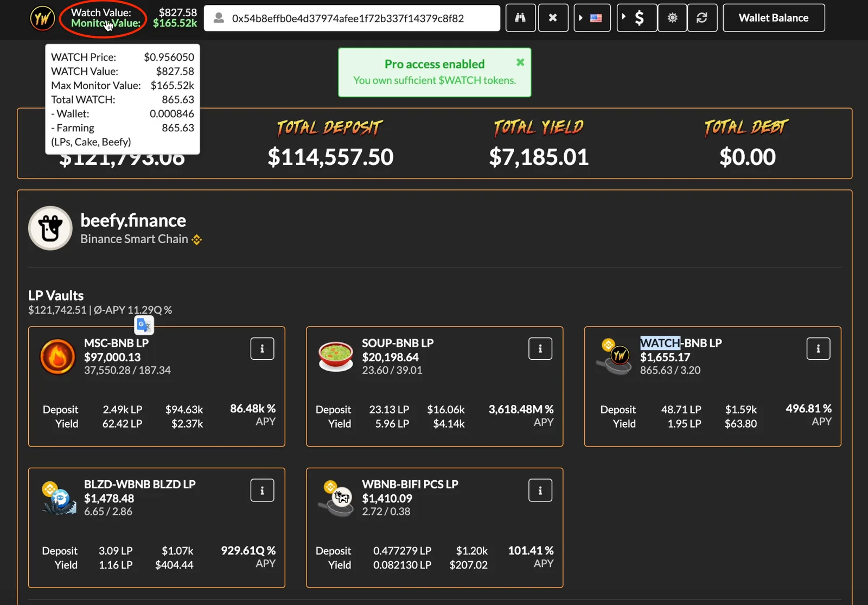Viewport: 868px width, 605px height.
Task: Click the SOUP-BNB LP vault title
Action: point(398,343)
